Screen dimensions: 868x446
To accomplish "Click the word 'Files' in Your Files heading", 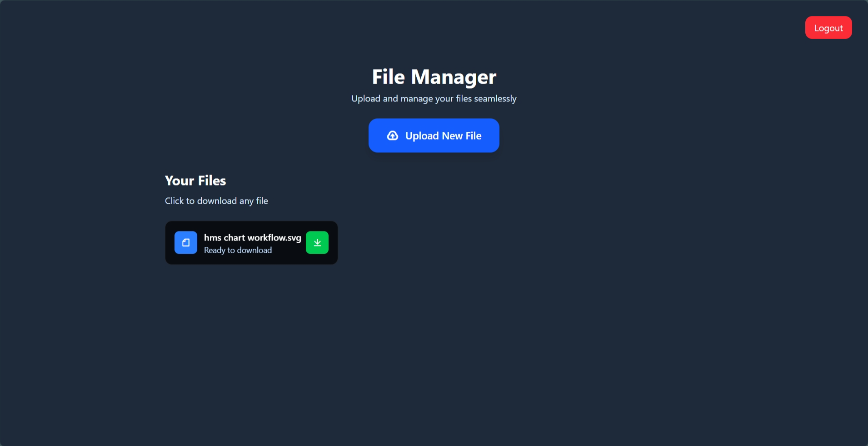I will [x=212, y=181].
